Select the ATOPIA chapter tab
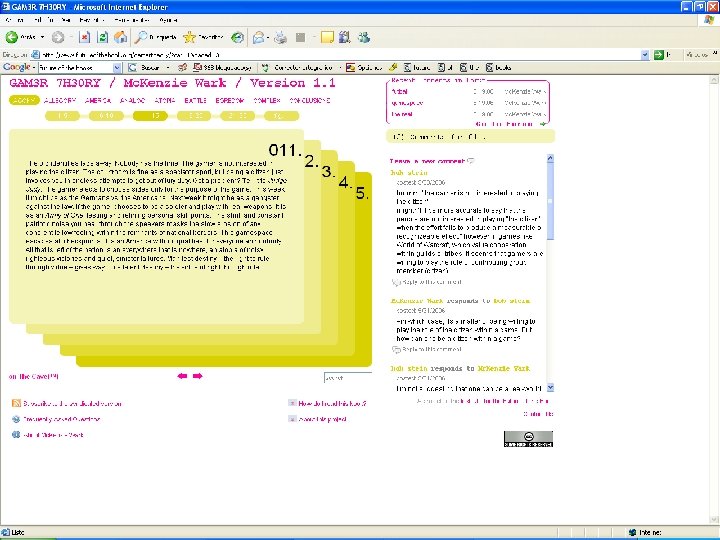Viewport: 720px width, 540px height. click(164, 100)
